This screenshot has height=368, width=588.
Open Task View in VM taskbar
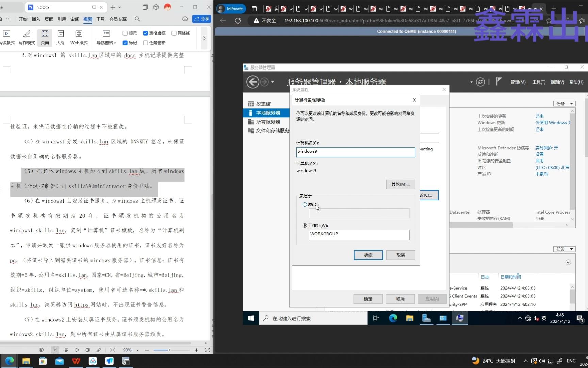click(x=376, y=318)
